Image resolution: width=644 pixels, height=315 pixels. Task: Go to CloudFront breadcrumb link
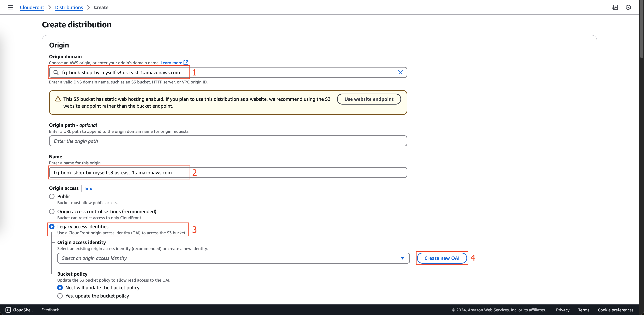coord(32,8)
